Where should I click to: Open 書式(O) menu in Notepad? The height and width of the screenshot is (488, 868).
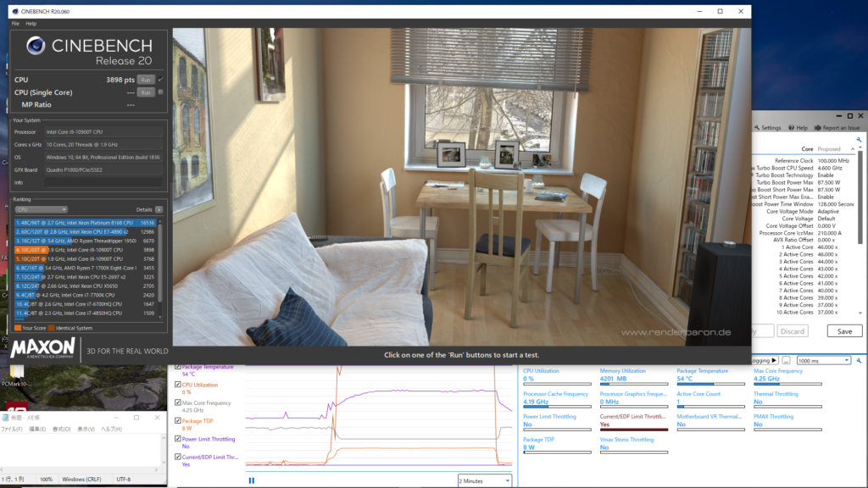point(61,430)
